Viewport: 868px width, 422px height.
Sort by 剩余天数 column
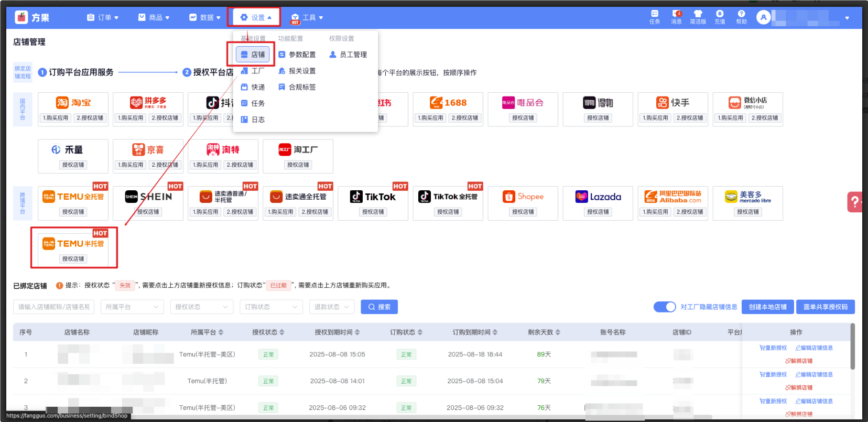tap(558, 332)
